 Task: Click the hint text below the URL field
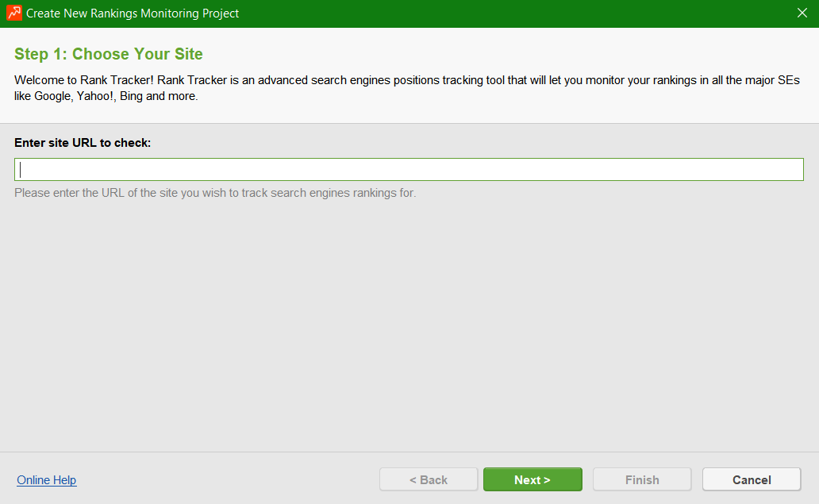(x=215, y=193)
